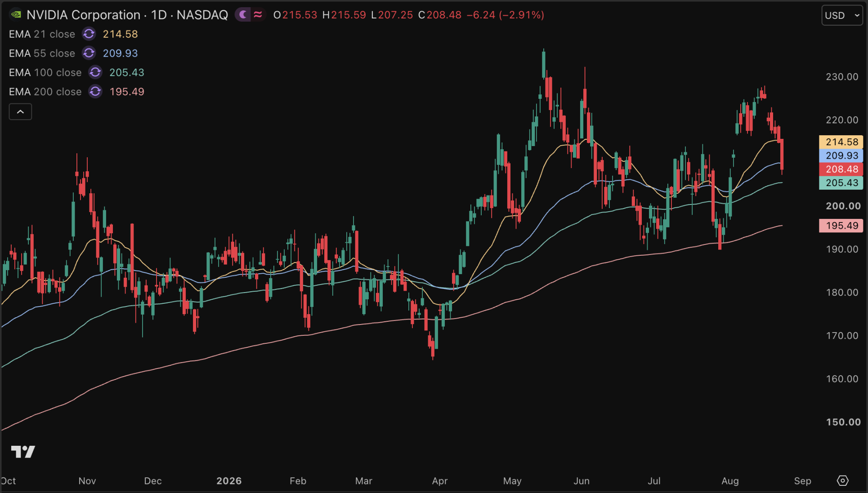The image size is (868, 493).
Task: Click the NVIDIA logo icon beside the title
Action: [x=16, y=15]
